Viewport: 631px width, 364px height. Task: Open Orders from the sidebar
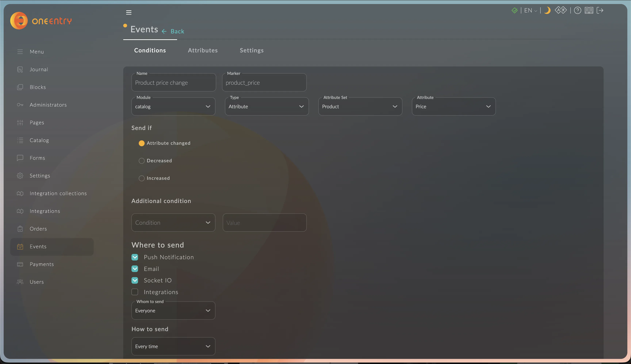click(38, 229)
